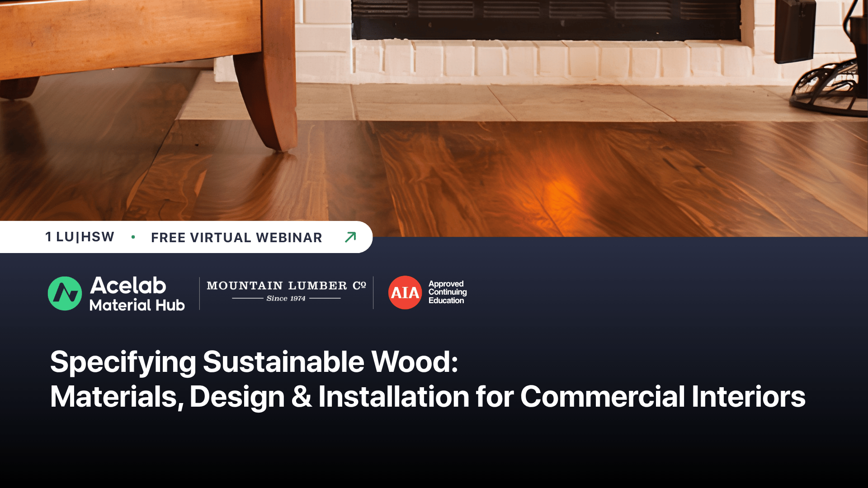Click the red AIA circle logo
Viewport: 868px width, 488px height.
[x=405, y=292]
